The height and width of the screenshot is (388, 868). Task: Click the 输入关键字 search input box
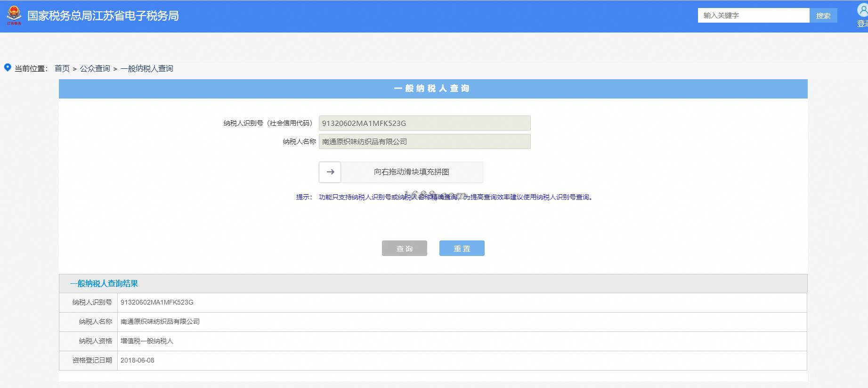click(754, 16)
